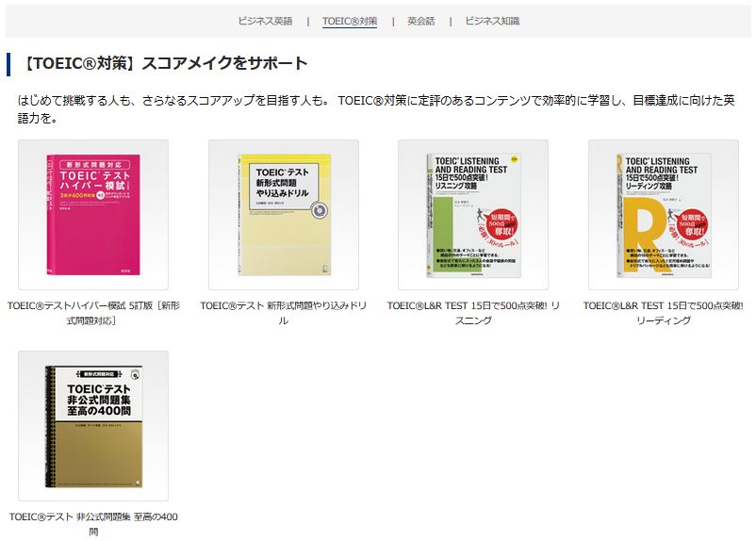This screenshot has height=541, width=756.
Task: Click the 15日で500点突破! リスニング title link
Action: coord(473,313)
